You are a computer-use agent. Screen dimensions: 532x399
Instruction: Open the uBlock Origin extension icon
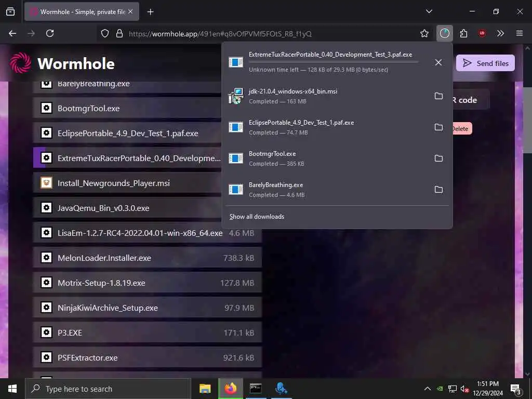[482, 33]
